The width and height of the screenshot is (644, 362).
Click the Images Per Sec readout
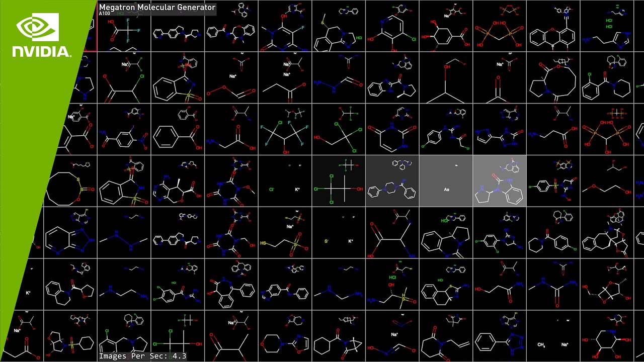point(142,356)
